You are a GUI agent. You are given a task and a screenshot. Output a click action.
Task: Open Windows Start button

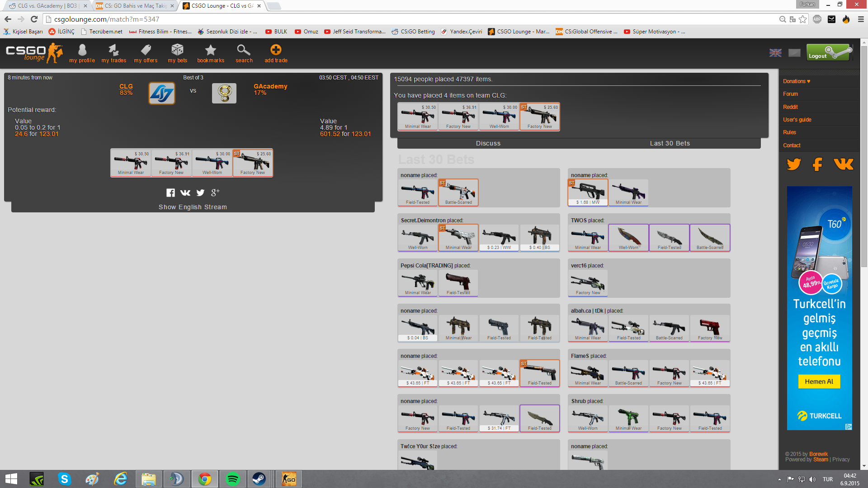tap(11, 479)
